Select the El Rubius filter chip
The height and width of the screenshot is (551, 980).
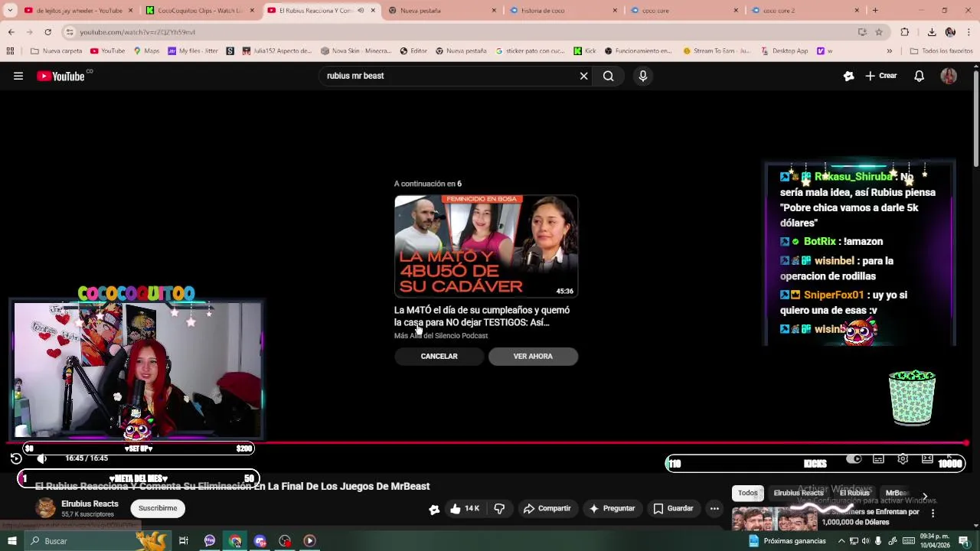[854, 493]
